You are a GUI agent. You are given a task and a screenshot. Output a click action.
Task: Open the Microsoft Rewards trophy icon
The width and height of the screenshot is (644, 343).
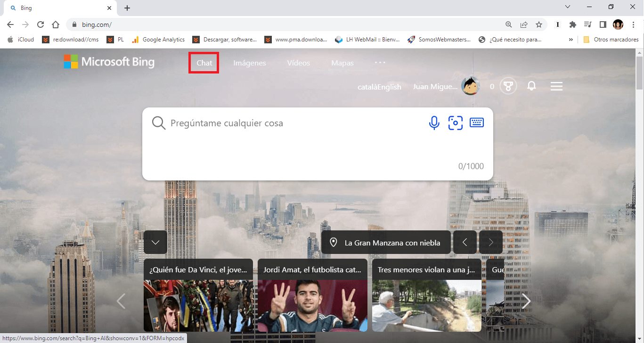pos(508,86)
